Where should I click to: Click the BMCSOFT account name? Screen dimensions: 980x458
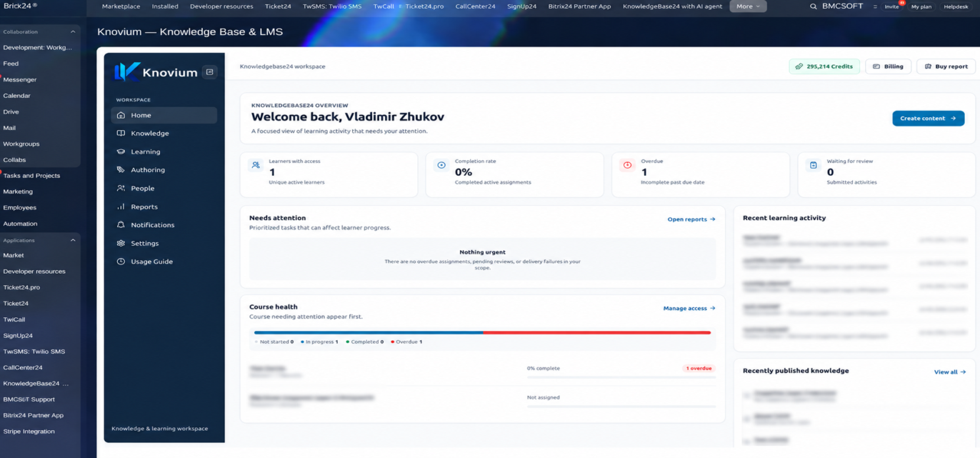(x=842, y=6)
